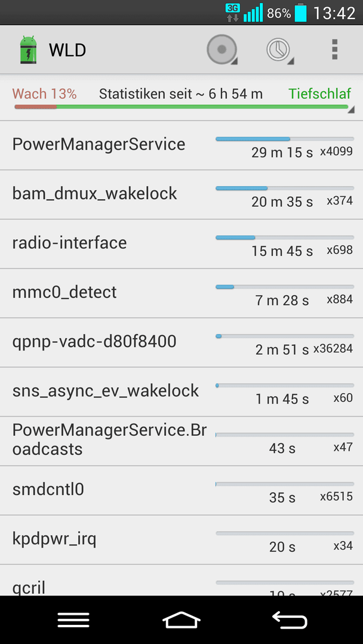Select the PowerManagerService wakelock entry
363x644 pixels.
pos(181,145)
